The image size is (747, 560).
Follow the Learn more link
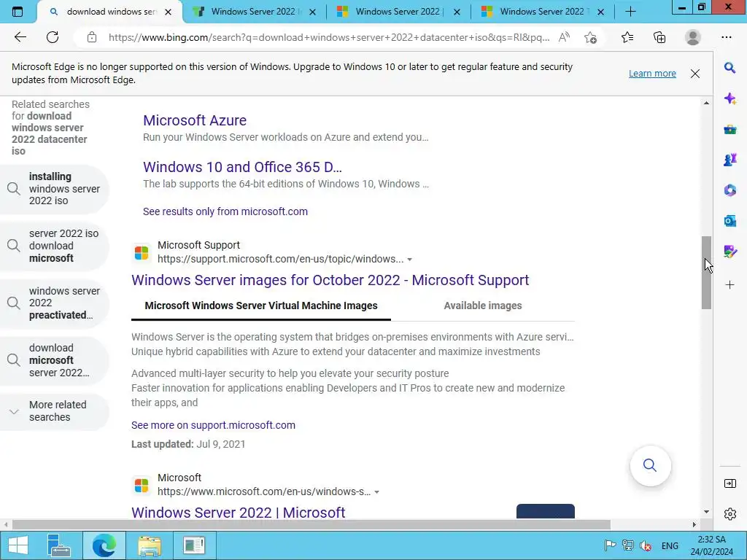click(x=652, y=74)
